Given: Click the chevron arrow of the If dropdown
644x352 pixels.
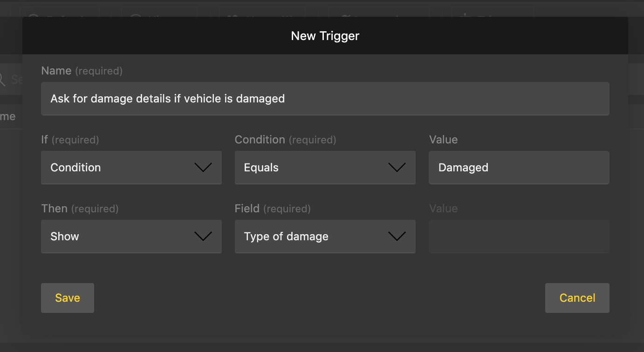Looking at the screenshot, I should [203, 168].
